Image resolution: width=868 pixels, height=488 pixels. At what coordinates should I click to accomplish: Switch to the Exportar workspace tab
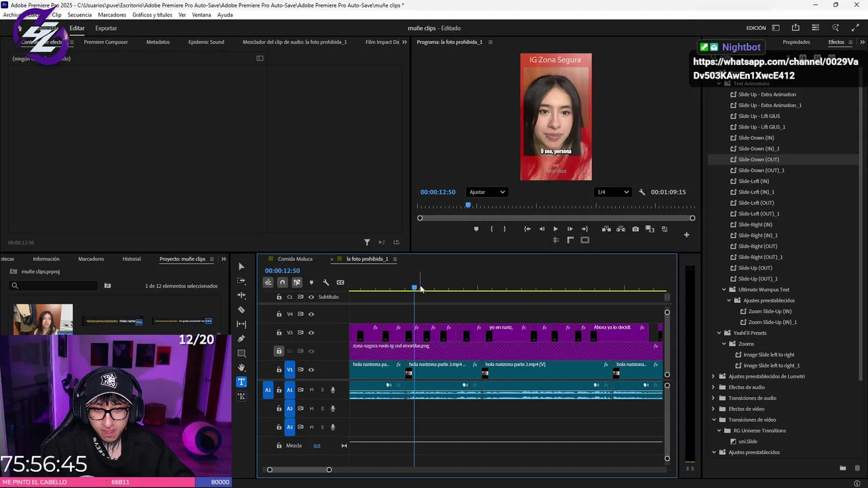click(106, 28)
